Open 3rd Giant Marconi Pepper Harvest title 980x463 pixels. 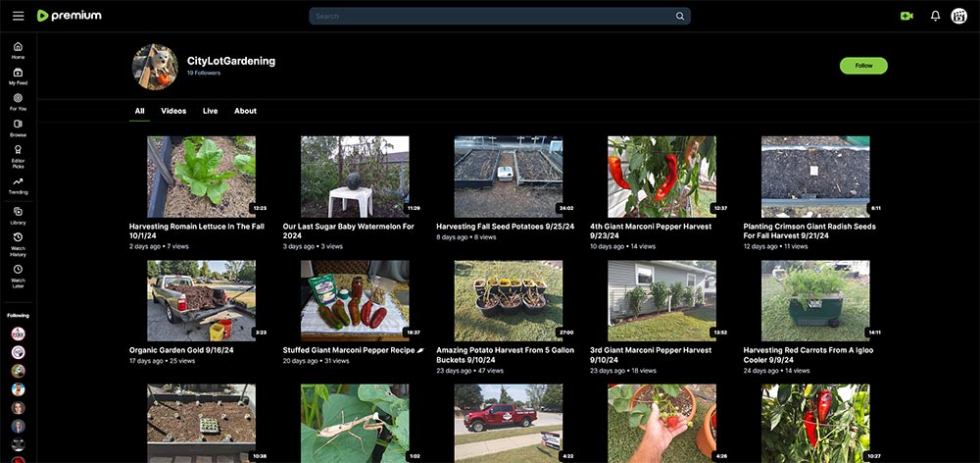[x=651, y=355]
